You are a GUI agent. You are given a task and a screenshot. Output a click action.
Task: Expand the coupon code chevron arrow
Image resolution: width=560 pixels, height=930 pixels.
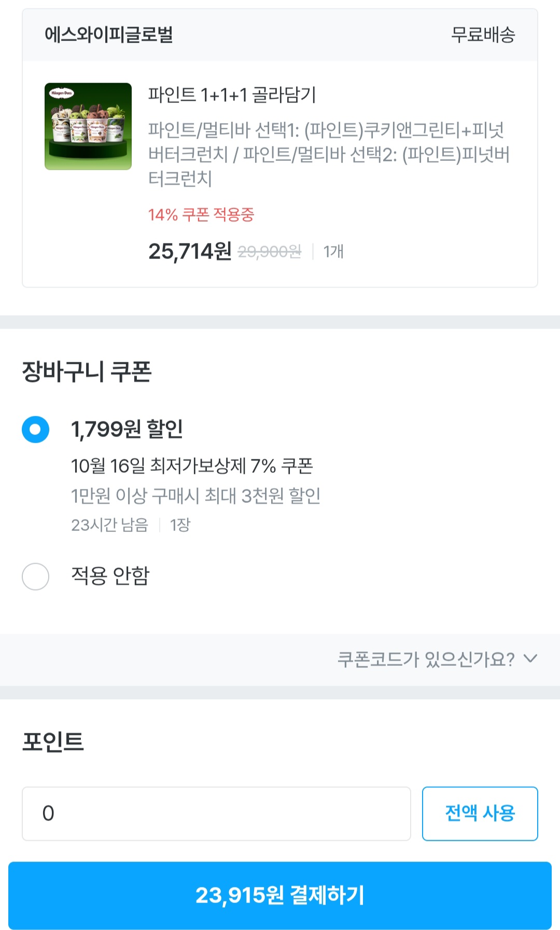(530, 659)
